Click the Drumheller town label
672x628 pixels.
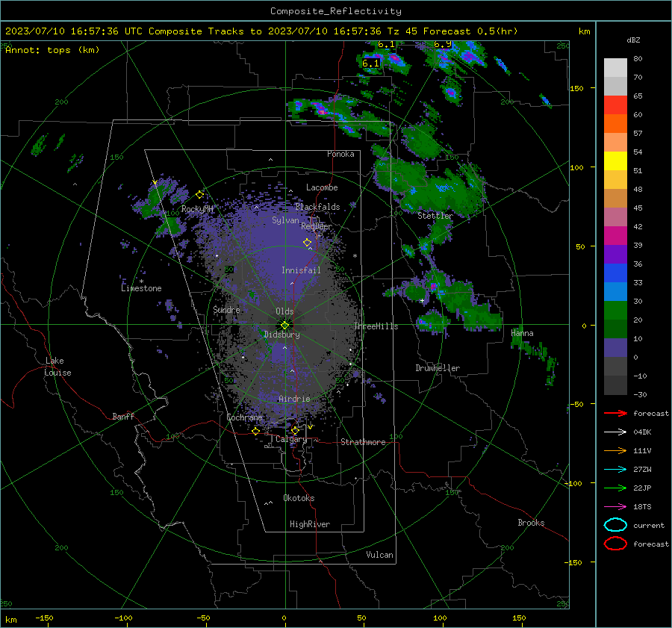coord(438,368)
